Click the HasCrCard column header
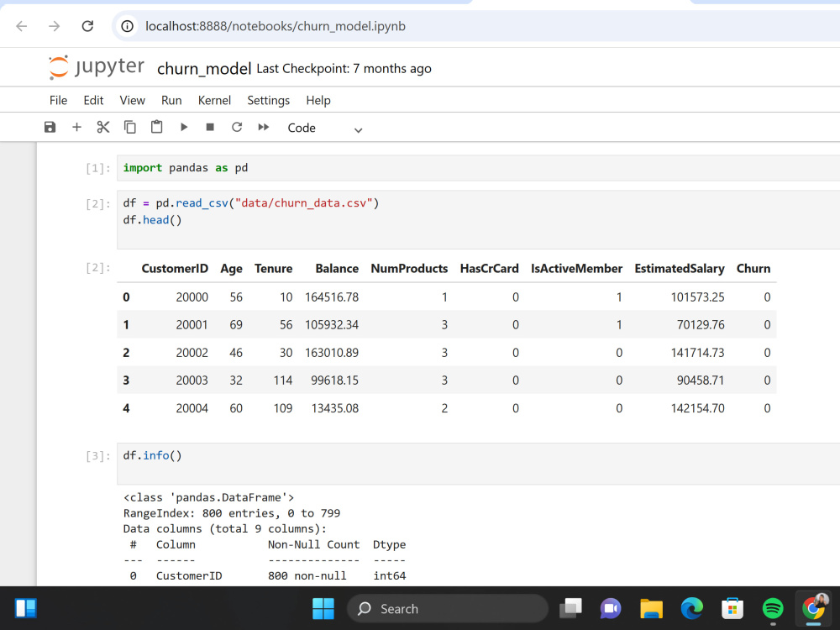The image size is (840, 630). (489, 269)
